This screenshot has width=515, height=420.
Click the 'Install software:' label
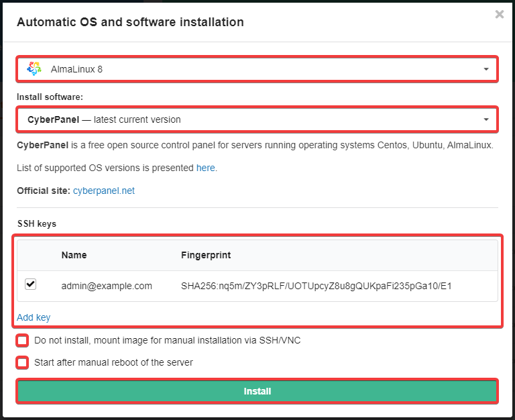[50, 97]
